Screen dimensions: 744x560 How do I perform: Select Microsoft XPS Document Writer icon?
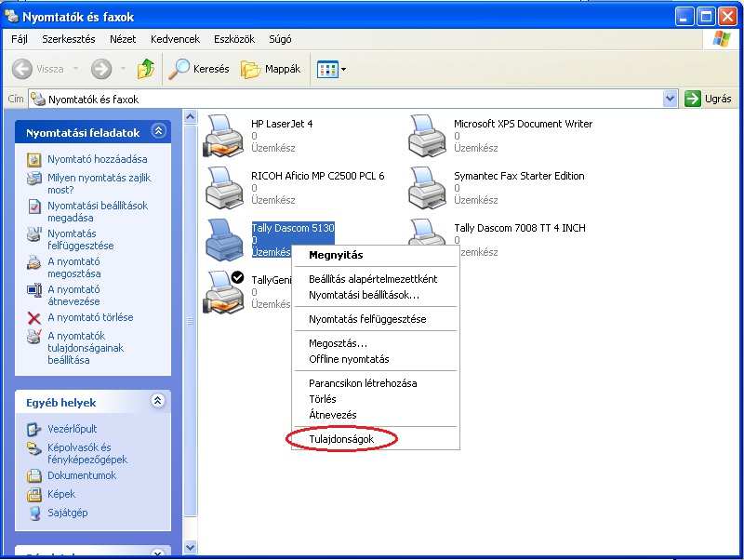coord(427,136)
